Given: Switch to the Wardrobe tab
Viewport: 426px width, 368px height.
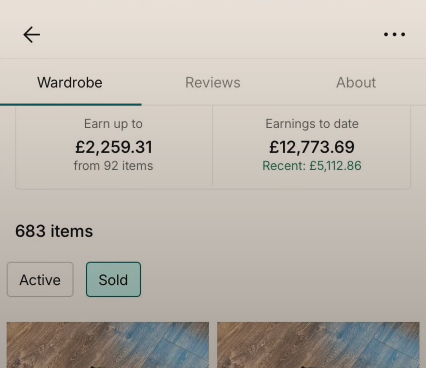Looking at the screenshot, I should [x=70, y=82].
